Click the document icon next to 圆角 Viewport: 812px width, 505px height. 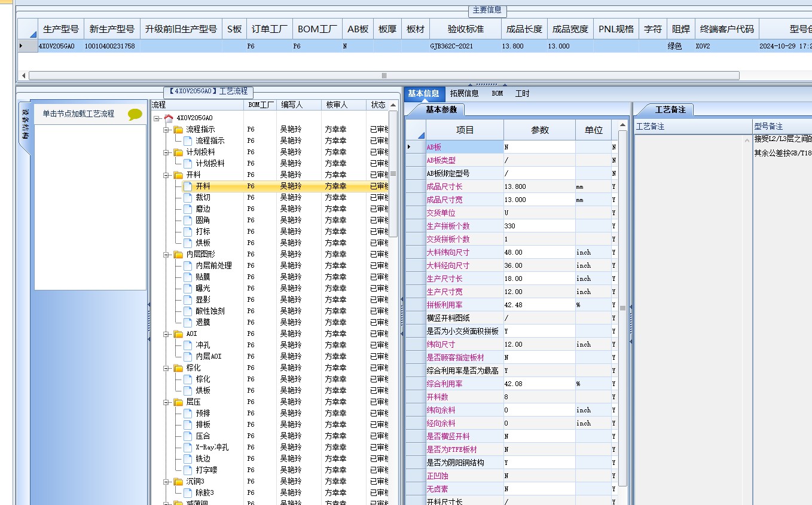pyautogui.click(x=188, y=220)
